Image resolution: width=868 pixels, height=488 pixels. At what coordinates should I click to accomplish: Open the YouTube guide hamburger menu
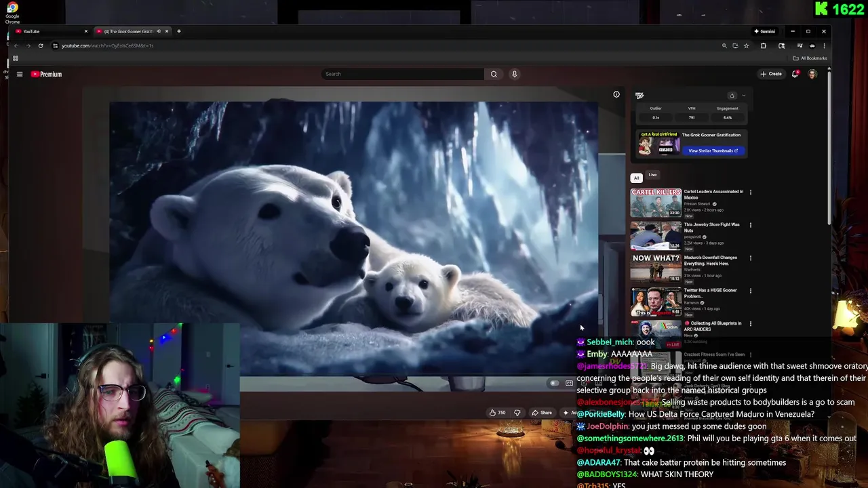point(20,74)
